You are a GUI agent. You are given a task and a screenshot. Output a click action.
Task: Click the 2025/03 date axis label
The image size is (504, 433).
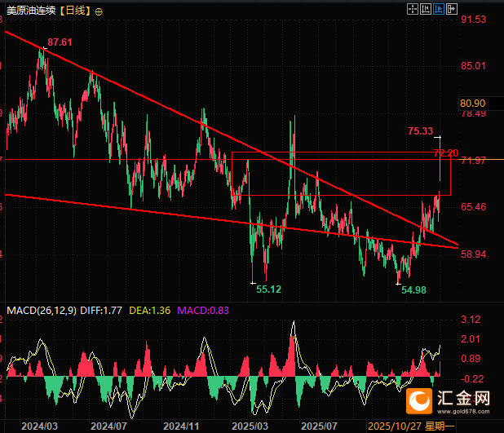(x=250, y=426)
